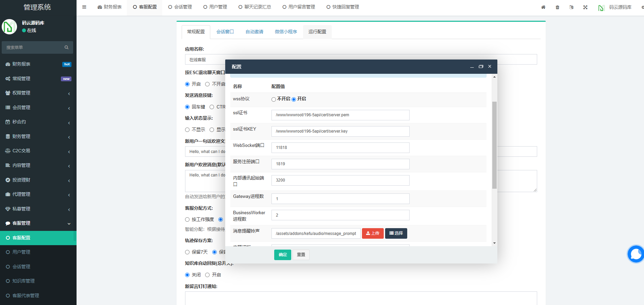This screenshot has width=644, height=305.
Task: Click the dialog's vertical scrollbar thumb
Action: point(494,145)
